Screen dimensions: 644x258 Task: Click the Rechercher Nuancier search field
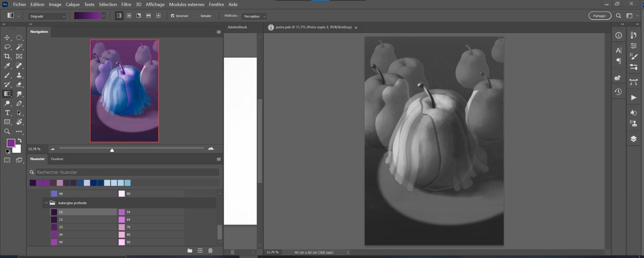(x=127, y=172)
